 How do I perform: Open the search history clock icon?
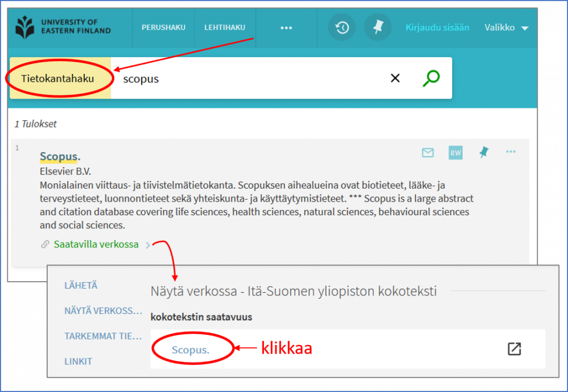(x=342, y=27)
